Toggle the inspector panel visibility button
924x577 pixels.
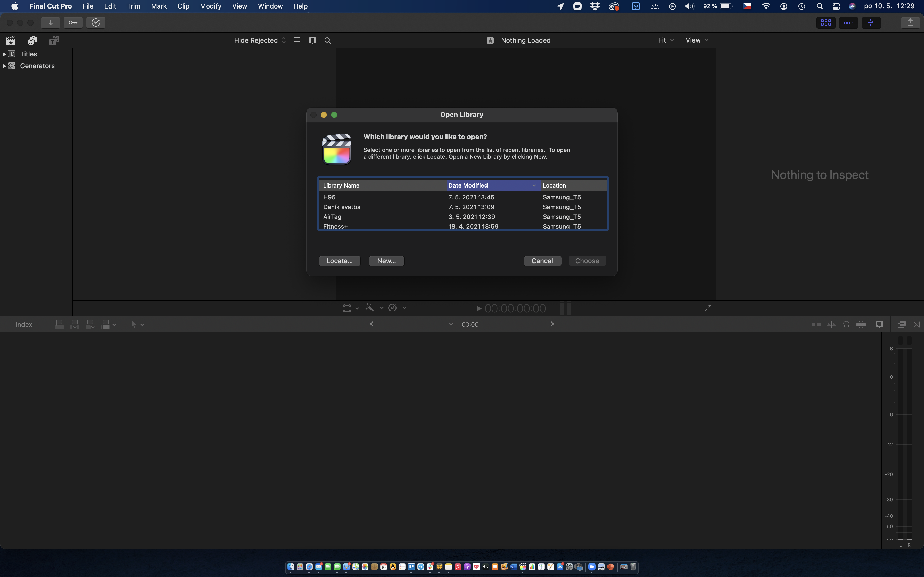[x=871, y=22]
